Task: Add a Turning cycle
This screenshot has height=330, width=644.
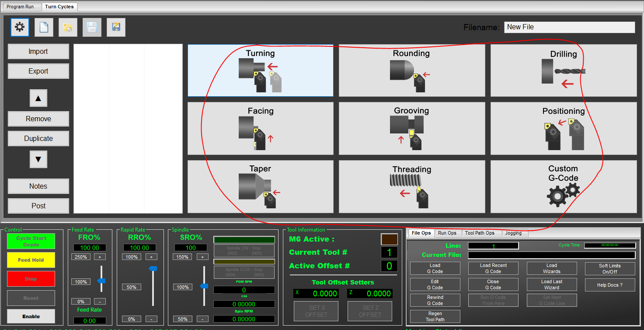Action: point(261,70)
